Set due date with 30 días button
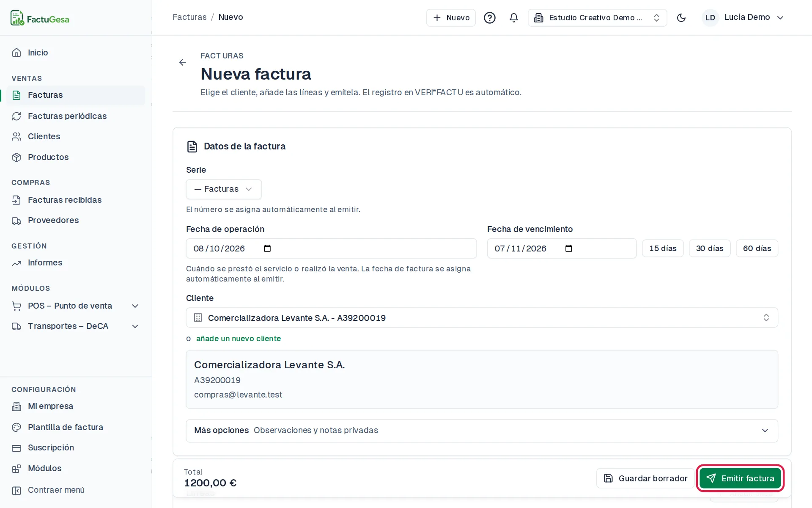812x508 pixels. coord(710,248)
